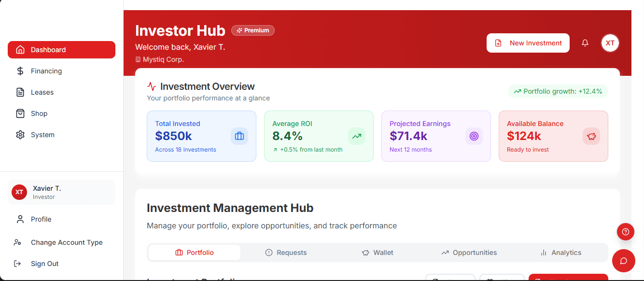Click the red help question mark icon
Viewport: 644px width, 281px height.
(x=626, y=232)
